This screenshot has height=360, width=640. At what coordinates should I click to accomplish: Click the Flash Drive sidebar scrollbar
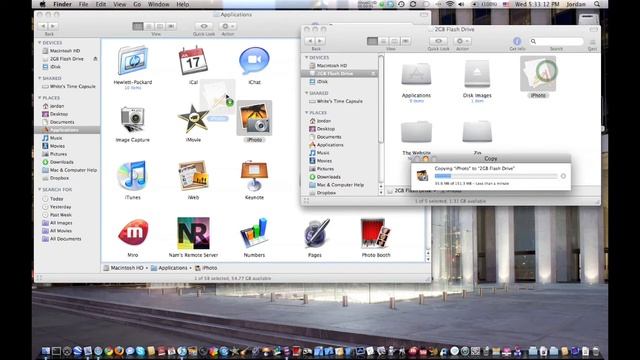coord(381,100)
